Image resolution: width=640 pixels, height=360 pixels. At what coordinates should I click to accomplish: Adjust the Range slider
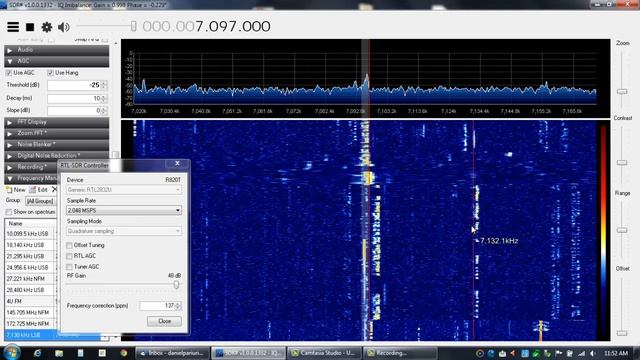click(x=622, y=230)
